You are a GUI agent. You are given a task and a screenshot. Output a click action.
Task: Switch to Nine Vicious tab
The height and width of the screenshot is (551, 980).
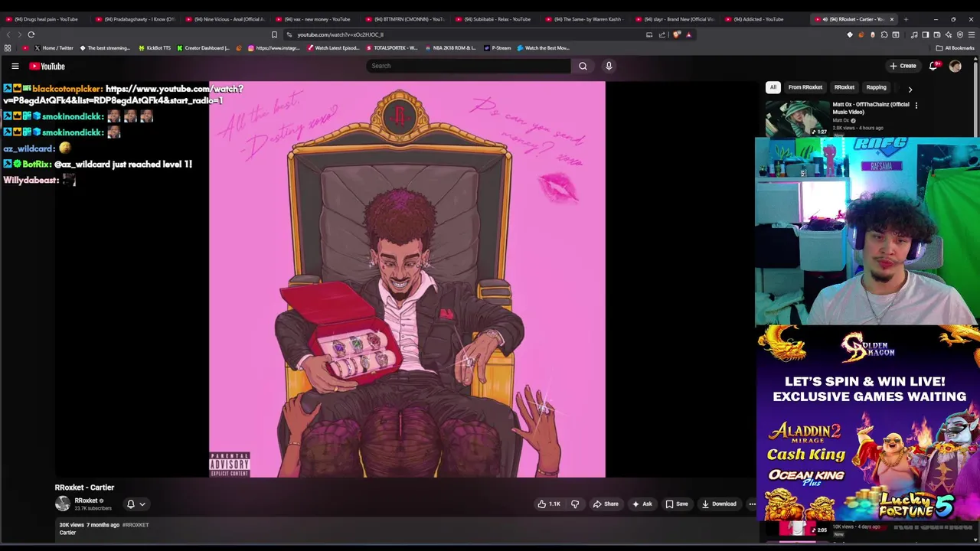(225, 19)
